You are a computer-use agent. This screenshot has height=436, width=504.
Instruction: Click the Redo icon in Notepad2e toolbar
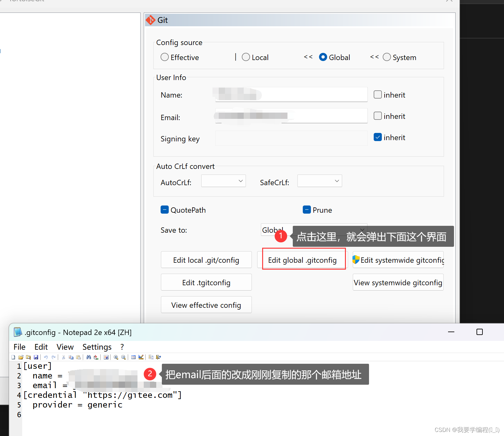(53, 357)
